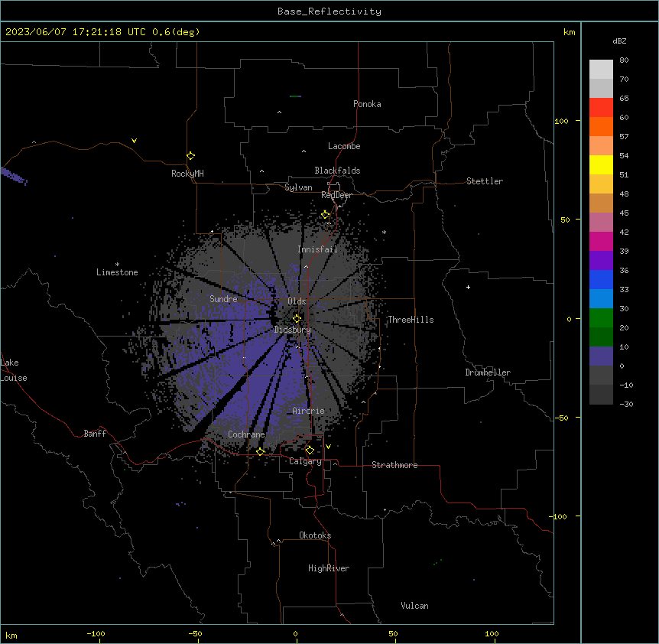Click the dark gray swatch at -10 dBZ
The height and width of the screenshot is (644, 659).
601,395
